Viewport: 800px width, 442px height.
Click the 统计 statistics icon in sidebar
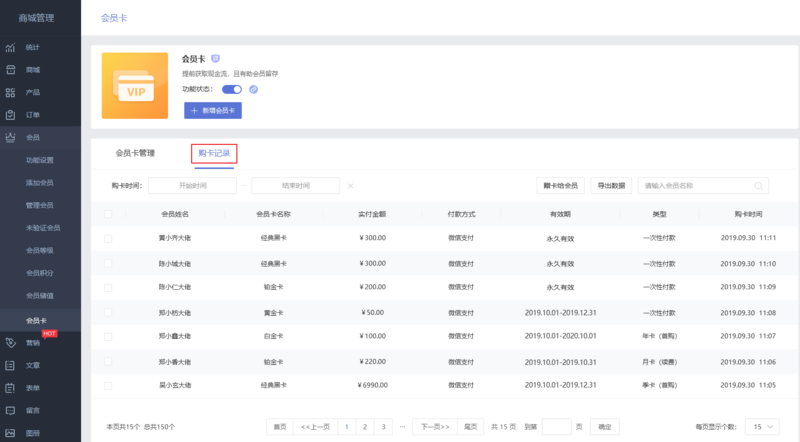click(x=10, y=47)
